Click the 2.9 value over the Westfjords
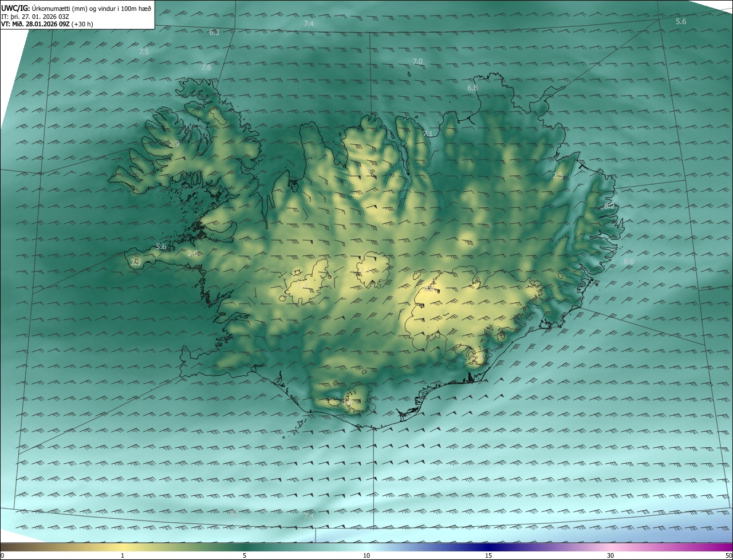 click(174, 144)
